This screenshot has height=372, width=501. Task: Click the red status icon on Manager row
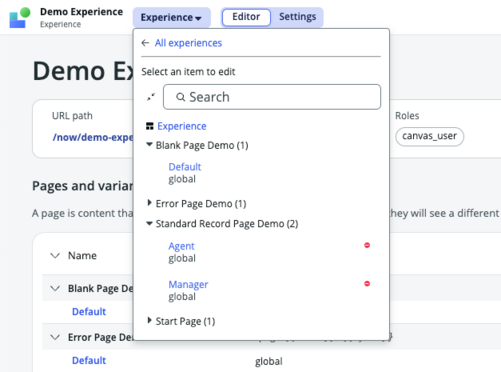(367, 284)
